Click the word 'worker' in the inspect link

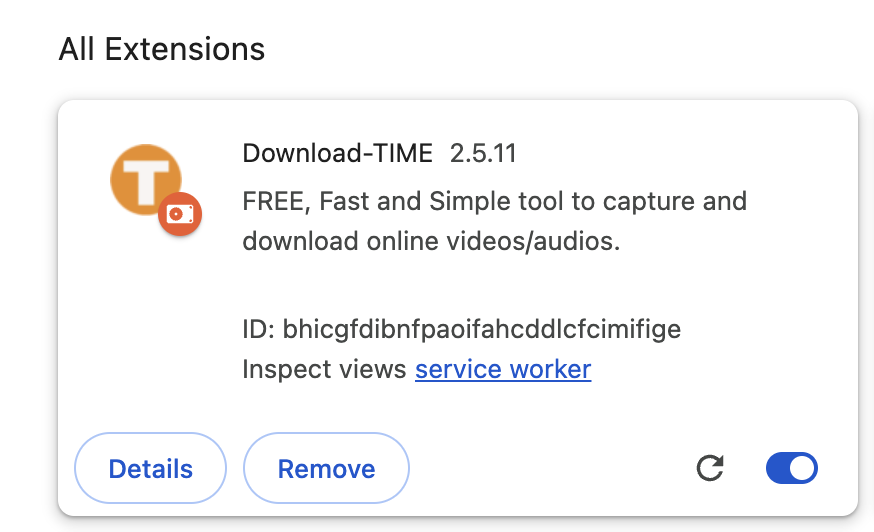click(x=550, y=370)
